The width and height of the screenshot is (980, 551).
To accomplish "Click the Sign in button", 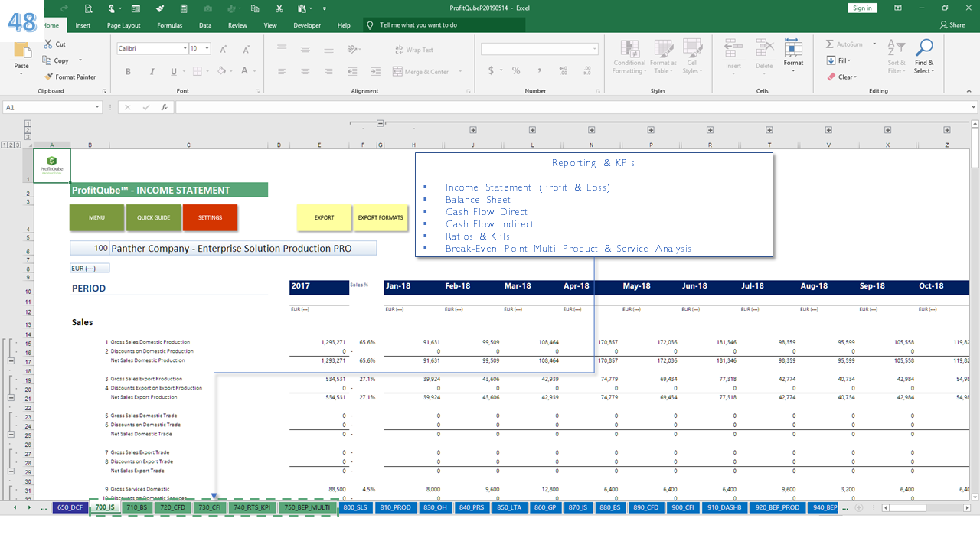I will click(x=862, y=8).
